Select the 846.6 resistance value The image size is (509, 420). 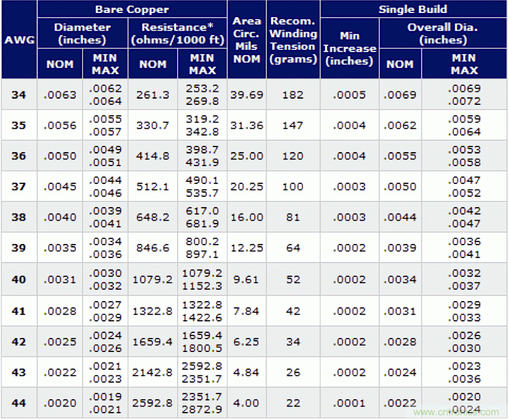pos(152,248)
